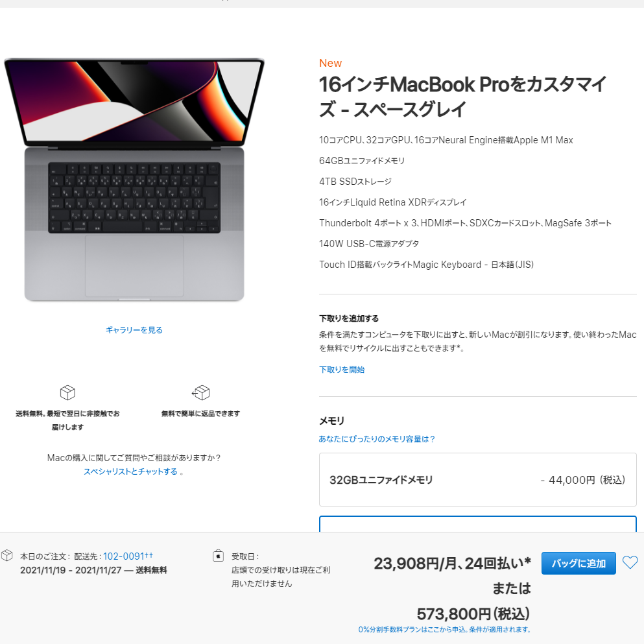Select the 32GBユニファイドメモリ option
This screenshot has height=644, width=644.
pyautogui.click(x=478, y=480)
